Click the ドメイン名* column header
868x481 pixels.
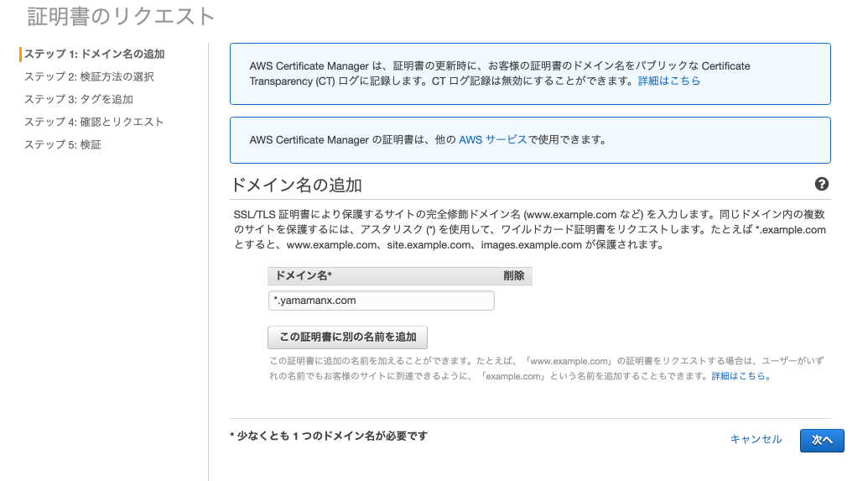click(304, 276)
